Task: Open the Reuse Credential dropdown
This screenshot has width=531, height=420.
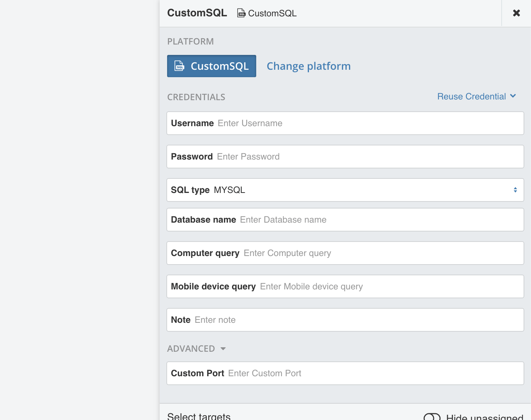Action: tap(476, 96)
